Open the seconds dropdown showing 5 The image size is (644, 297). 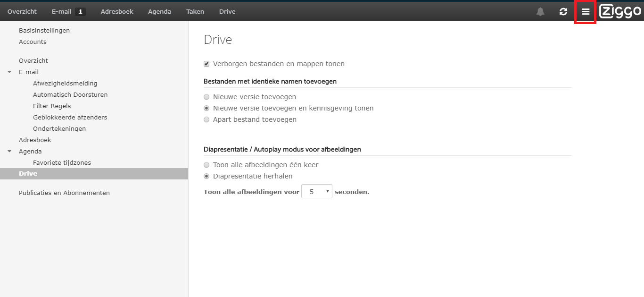(317, 192)
